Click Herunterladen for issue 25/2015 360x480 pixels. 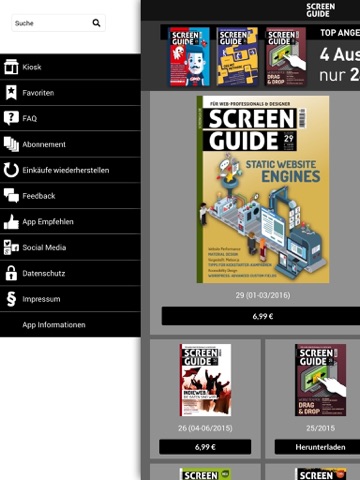[x=317, y=447]
